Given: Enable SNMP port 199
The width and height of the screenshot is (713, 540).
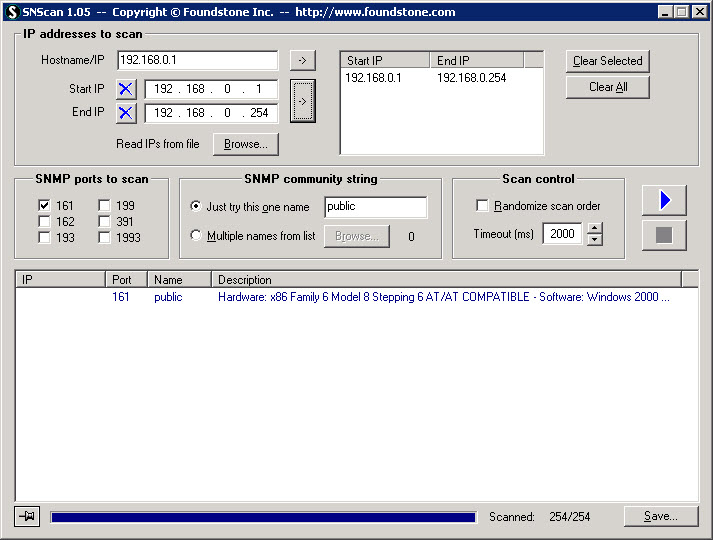Looking at the screenshot, I should click(104, 205).
